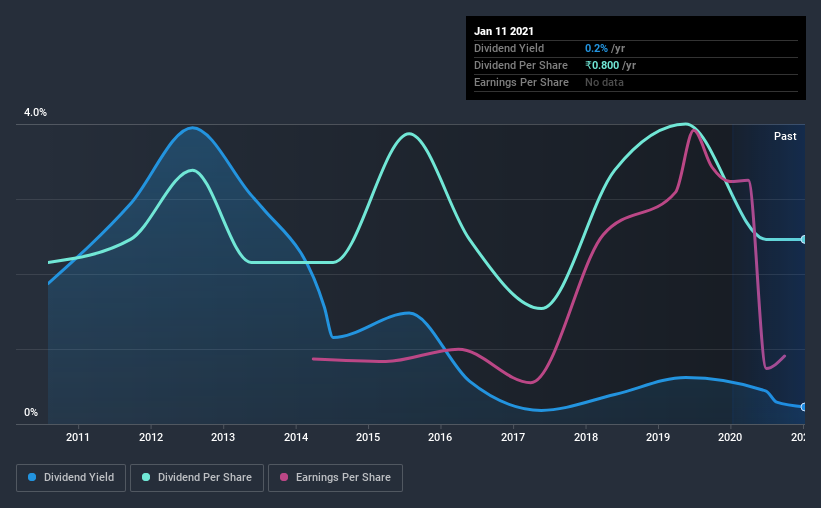821x508 pixels.
Task: Click the 2015 x-axis label
Action: click(x=368, y=437)
